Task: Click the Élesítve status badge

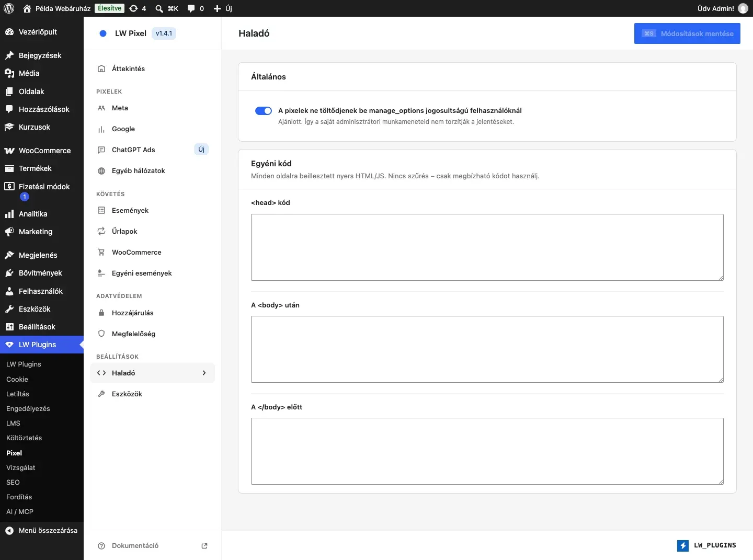Action: click(x=110, y=8)
